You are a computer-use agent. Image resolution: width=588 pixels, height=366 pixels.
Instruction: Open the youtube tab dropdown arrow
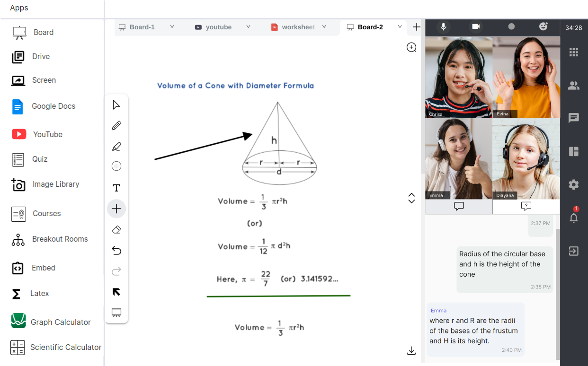(x=248, y=27)
